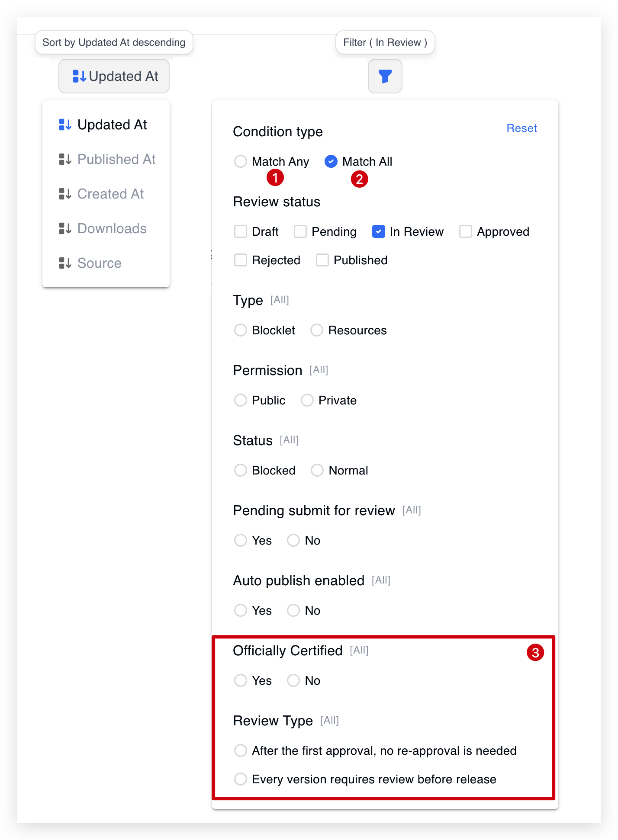
Task: Enable the Draft review status checkbox
Action: tap(241, 232)
